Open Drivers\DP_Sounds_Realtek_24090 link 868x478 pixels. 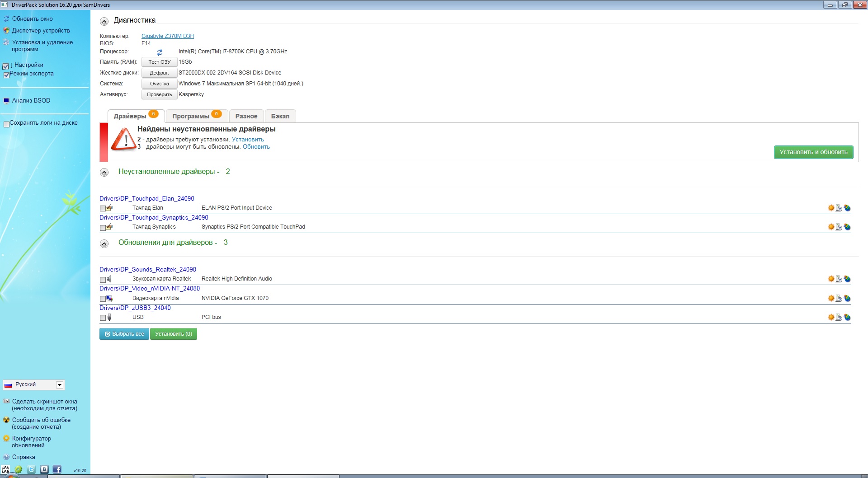148,270
